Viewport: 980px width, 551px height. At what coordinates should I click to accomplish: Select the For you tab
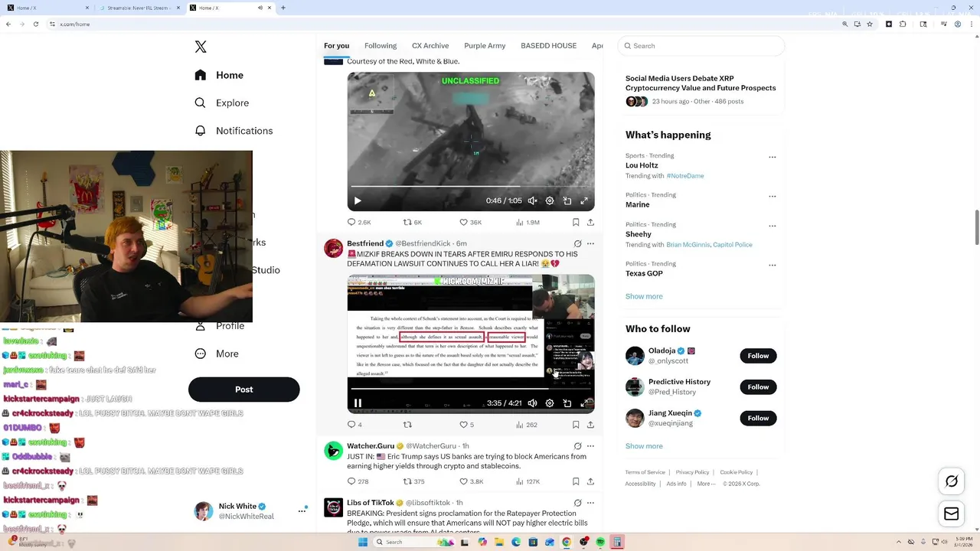click(x=336, y=46)
